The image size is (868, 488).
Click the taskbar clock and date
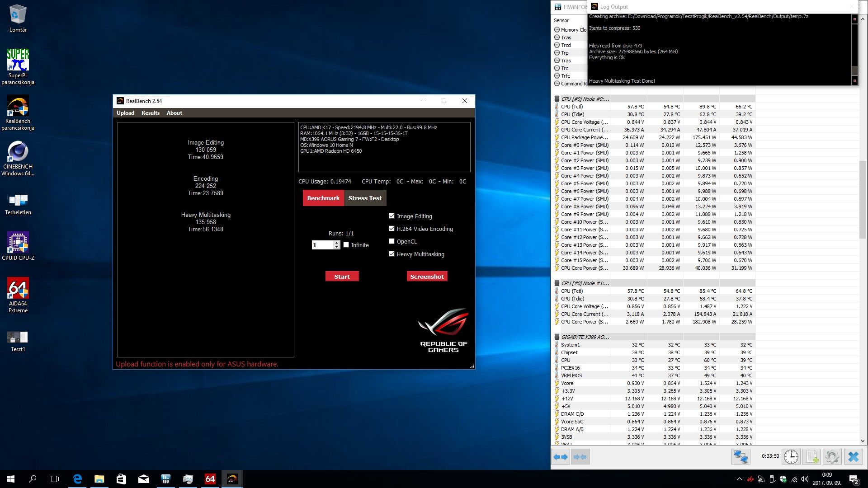826,479
